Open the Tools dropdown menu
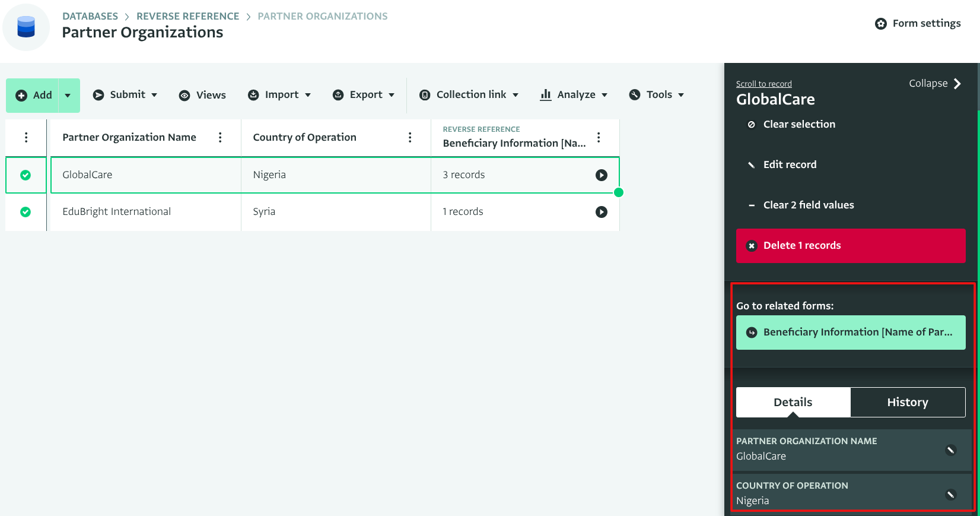The width and height of the screenshot is (980, 516). 657,95
